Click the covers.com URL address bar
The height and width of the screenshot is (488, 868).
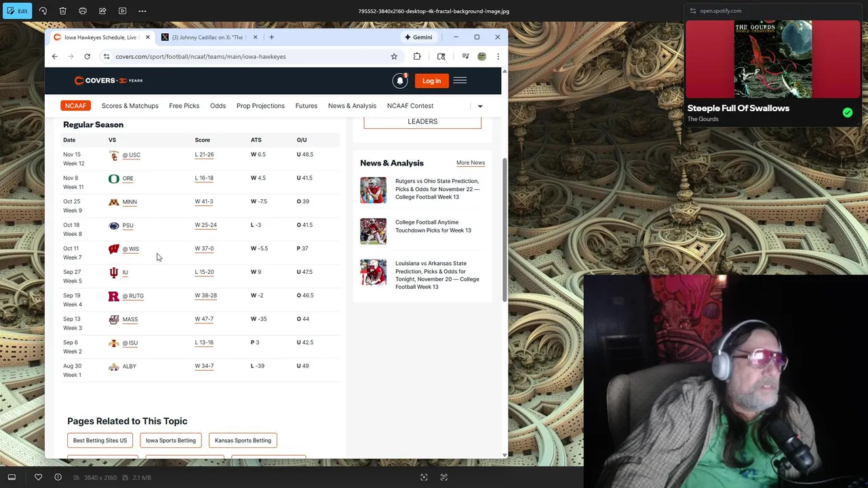click(x=201, y=57)
